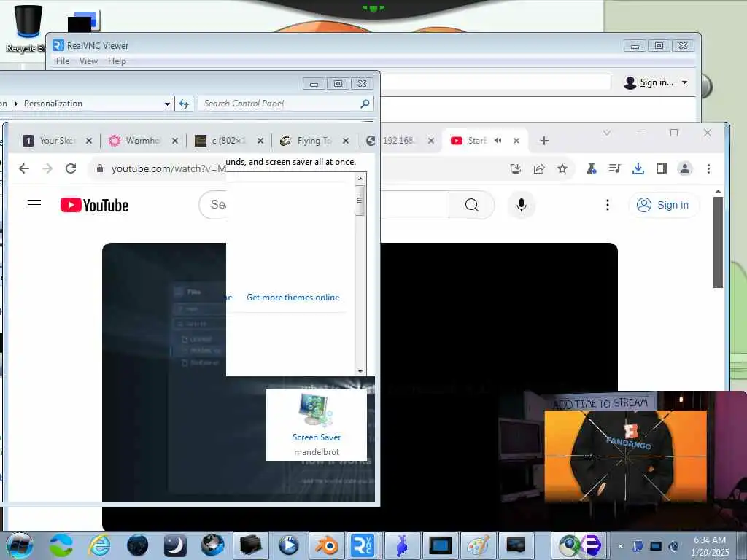Click the YouTube search input box
747x560 pixels.
(324, 205)
